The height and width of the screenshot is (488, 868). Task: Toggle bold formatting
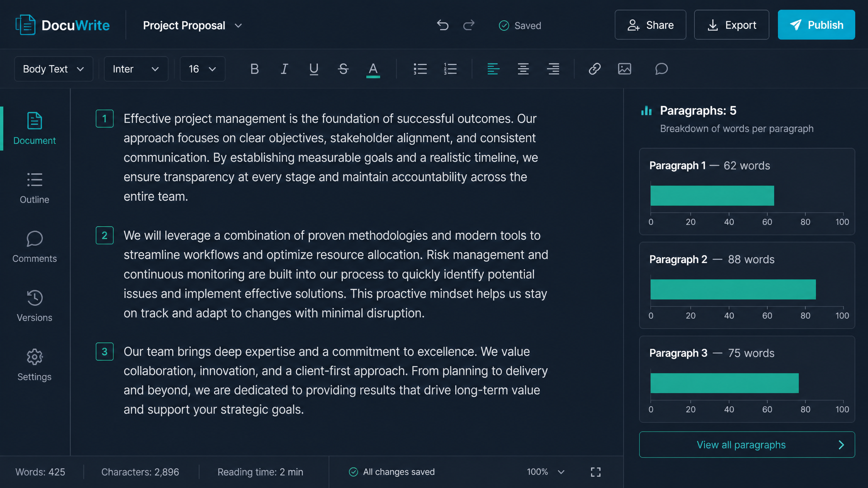click(254, 69)
